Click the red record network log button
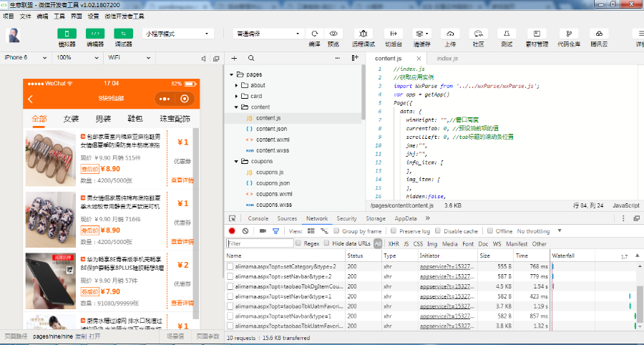This screenshot has width=644, height=345. (x=232, y=231)
